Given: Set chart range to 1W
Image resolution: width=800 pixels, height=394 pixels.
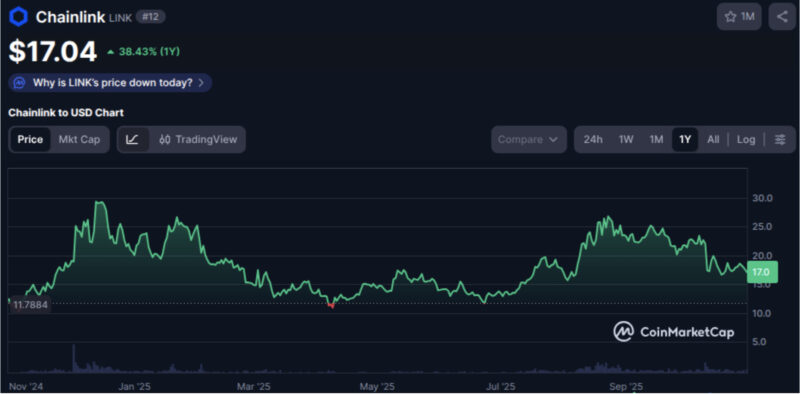Looking at the screenshot, I should [x=626, y=139].
